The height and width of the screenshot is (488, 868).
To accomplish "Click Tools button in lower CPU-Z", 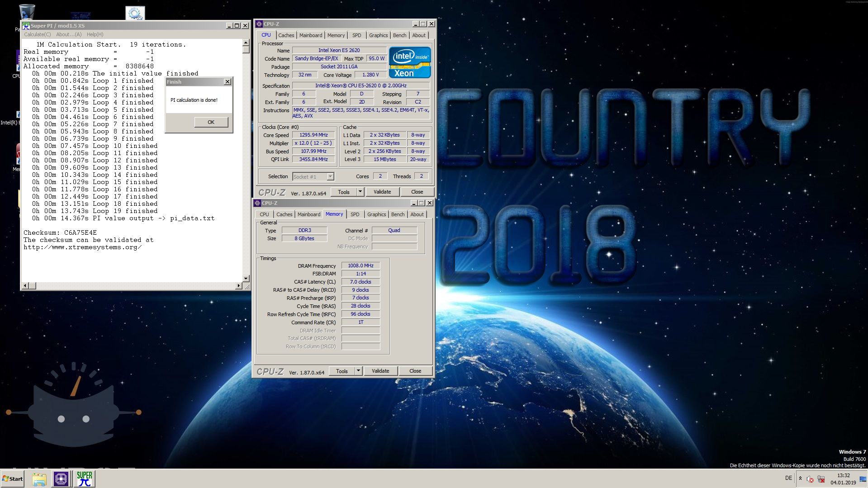I will [x=342, y=371].
